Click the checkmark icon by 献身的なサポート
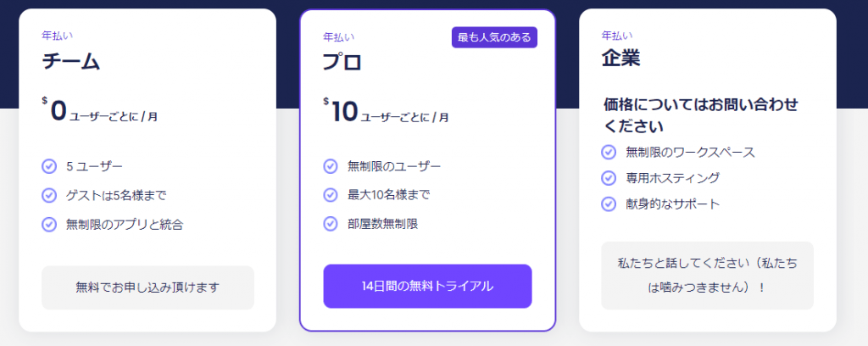 609,204
